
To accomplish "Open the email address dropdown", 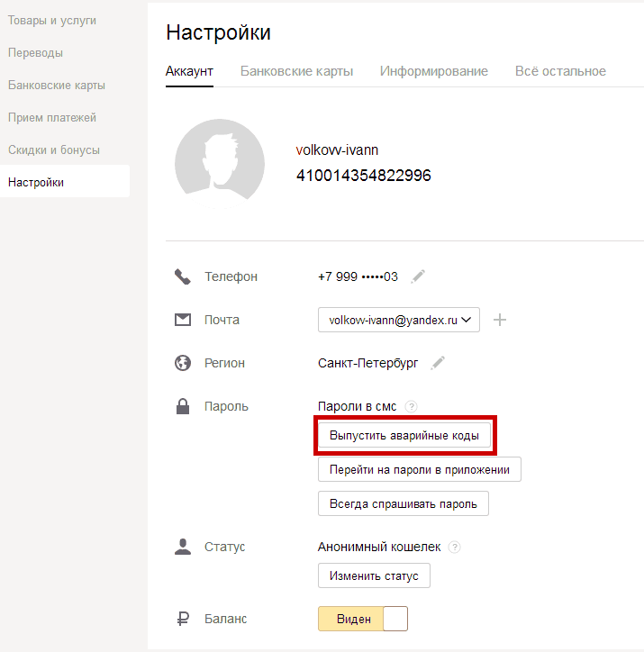I will click(x=399, y=320).
